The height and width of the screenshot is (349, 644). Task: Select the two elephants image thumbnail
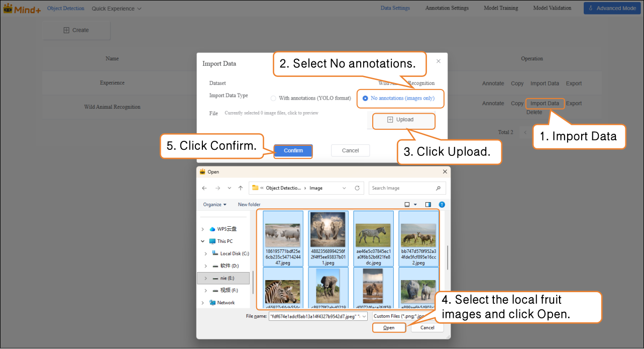click(x=328, y=229)
